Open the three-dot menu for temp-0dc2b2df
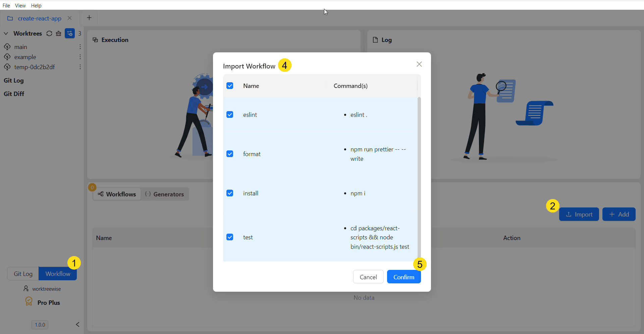The width and height of the screenshot is (644, 334). [x=80, y=67]
